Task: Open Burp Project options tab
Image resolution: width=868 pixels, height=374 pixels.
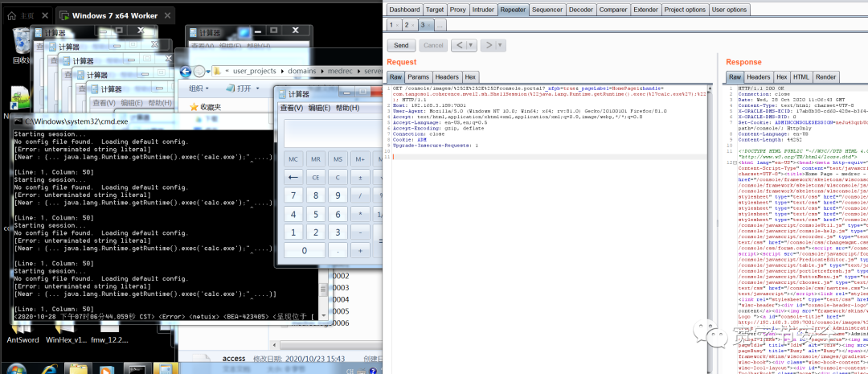Action: (x=686, y=10)
